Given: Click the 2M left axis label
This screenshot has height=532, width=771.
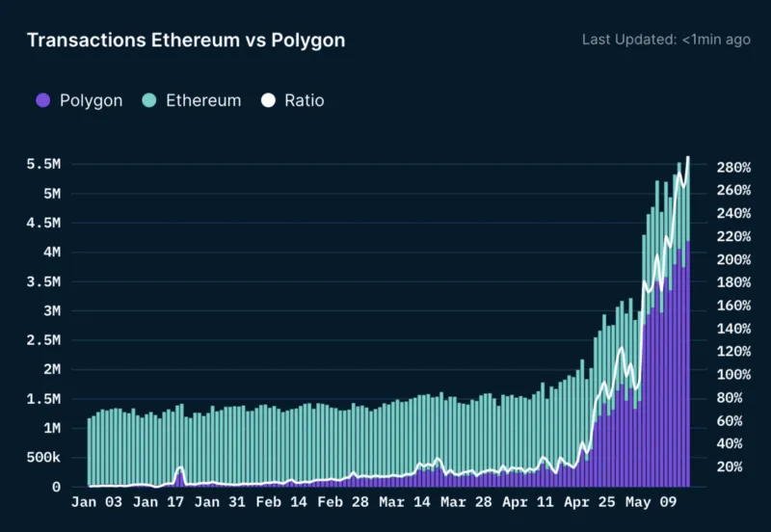Looking at the screenshot, I should (52, 369).
